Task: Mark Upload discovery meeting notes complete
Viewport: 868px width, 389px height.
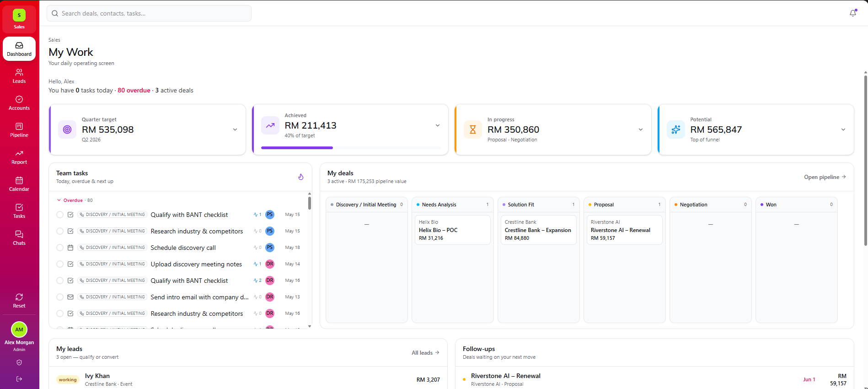Action: [x=60, y=264]
